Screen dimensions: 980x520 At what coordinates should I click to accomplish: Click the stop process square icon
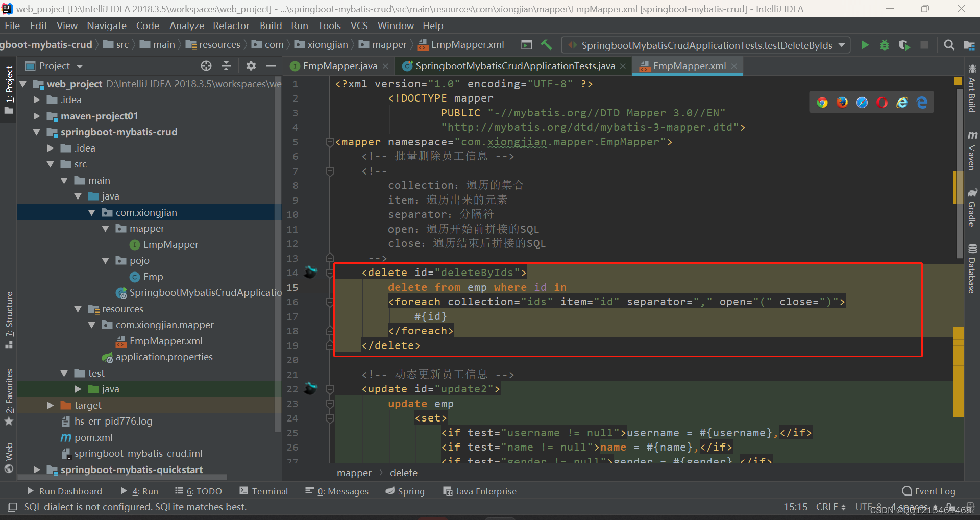pos(924,45)
